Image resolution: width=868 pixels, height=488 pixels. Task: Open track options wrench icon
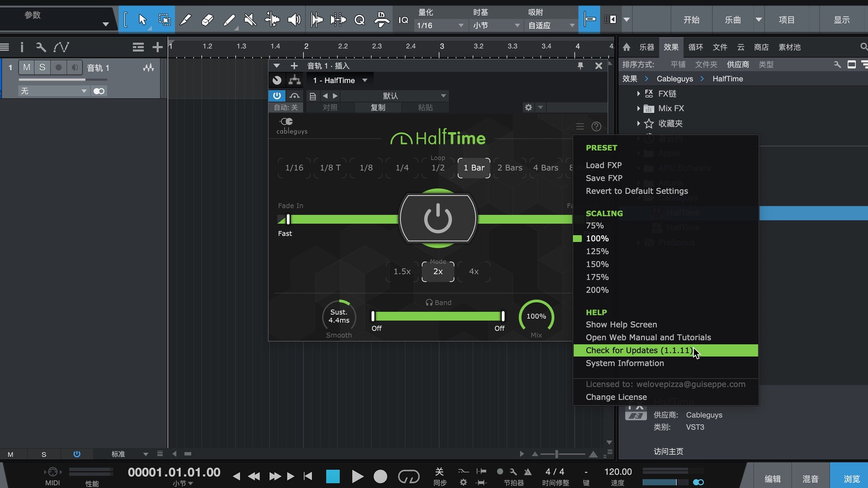[41, 47]
